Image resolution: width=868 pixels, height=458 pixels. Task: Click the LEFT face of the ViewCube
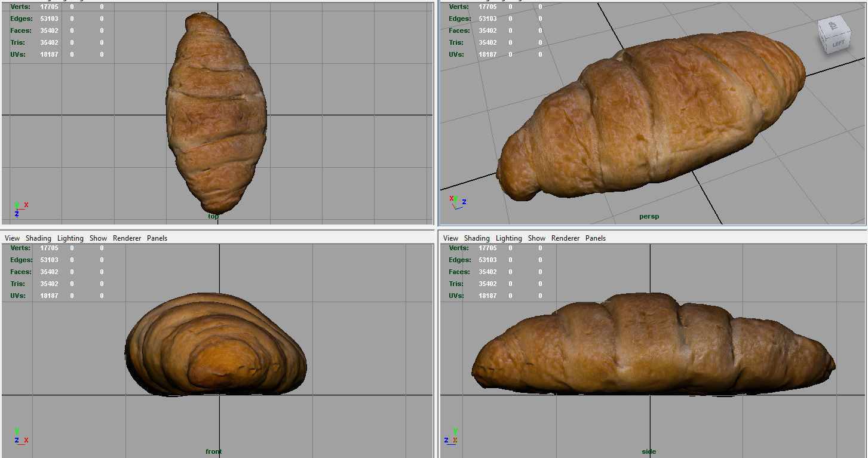838,43
